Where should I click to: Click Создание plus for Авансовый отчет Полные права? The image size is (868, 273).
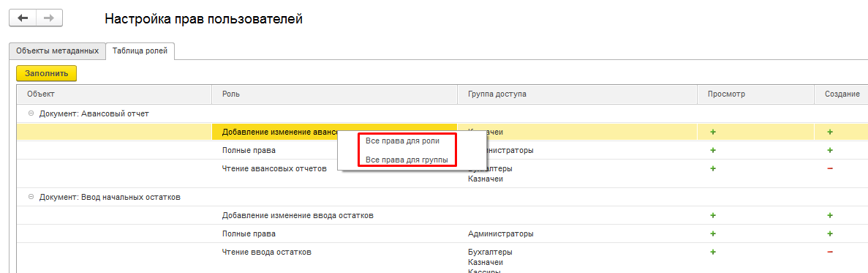(830, 150)
